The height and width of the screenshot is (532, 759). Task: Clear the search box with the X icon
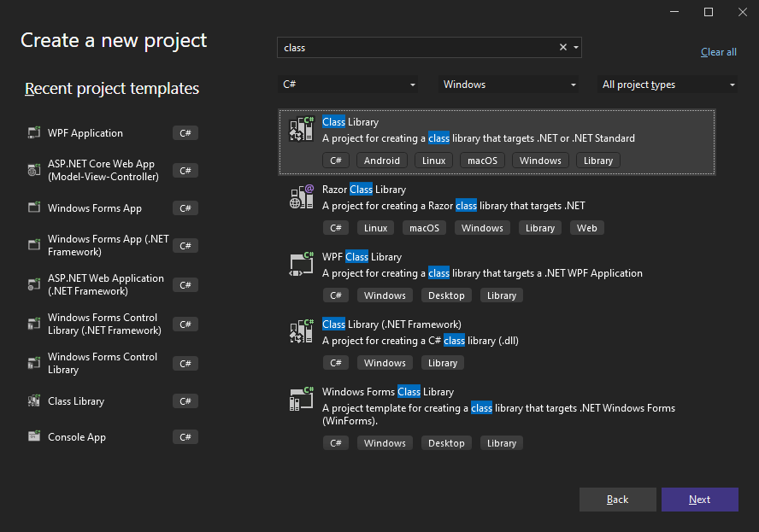click(x=563, y=48)
